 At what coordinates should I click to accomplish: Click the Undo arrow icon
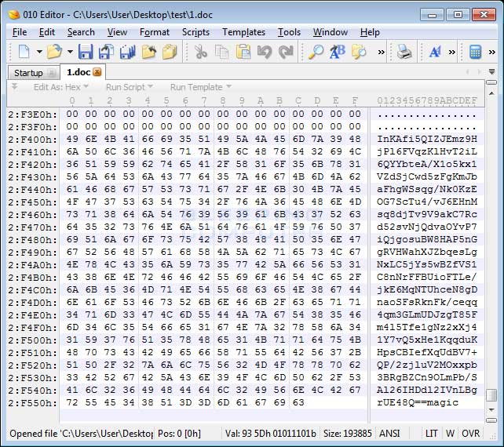[x=265, y=52]
